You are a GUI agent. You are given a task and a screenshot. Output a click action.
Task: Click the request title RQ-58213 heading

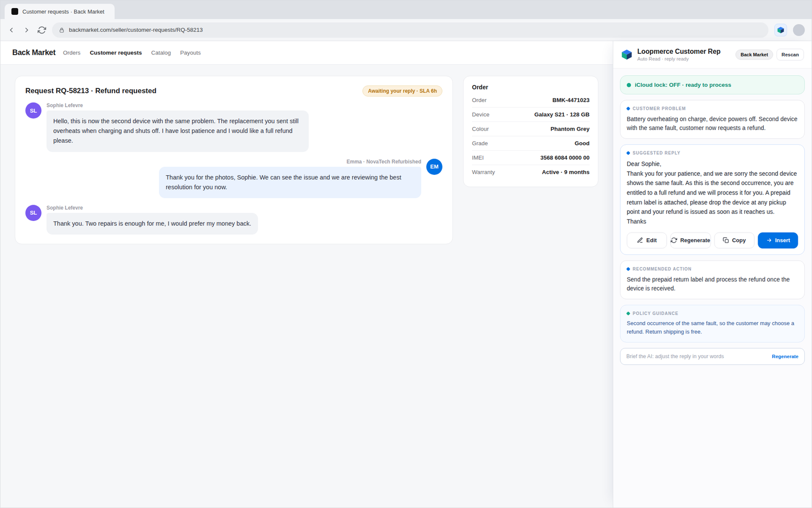pos(91,91)
